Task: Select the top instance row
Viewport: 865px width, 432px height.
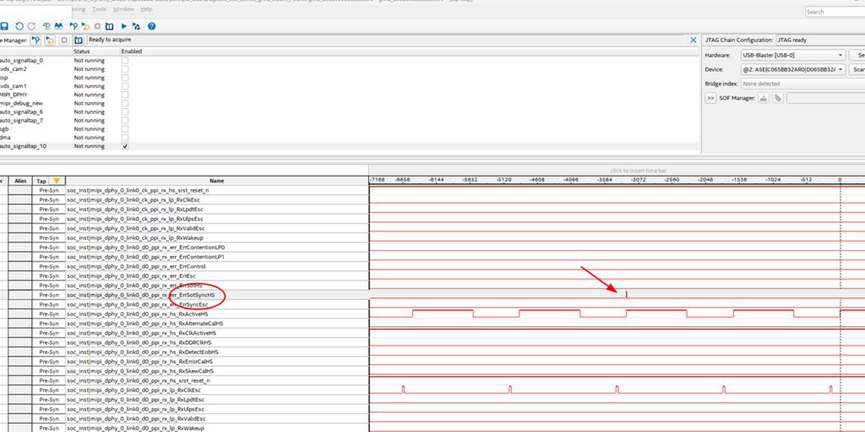Action: 350,78
